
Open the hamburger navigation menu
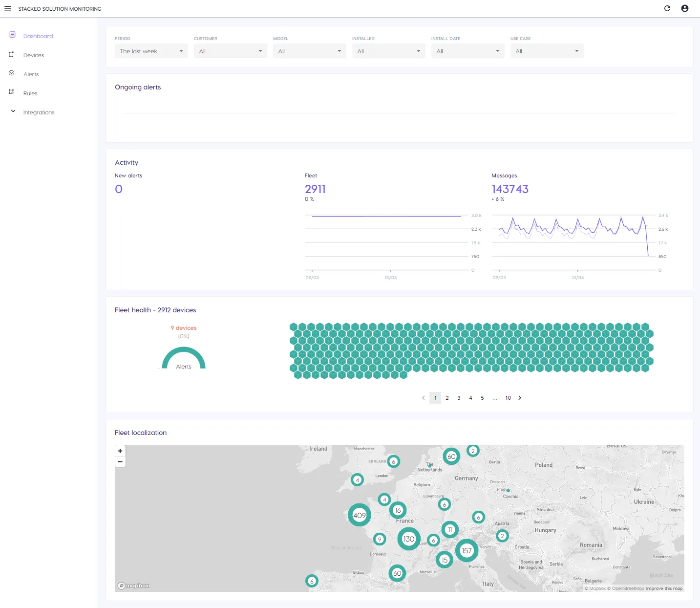8,8
